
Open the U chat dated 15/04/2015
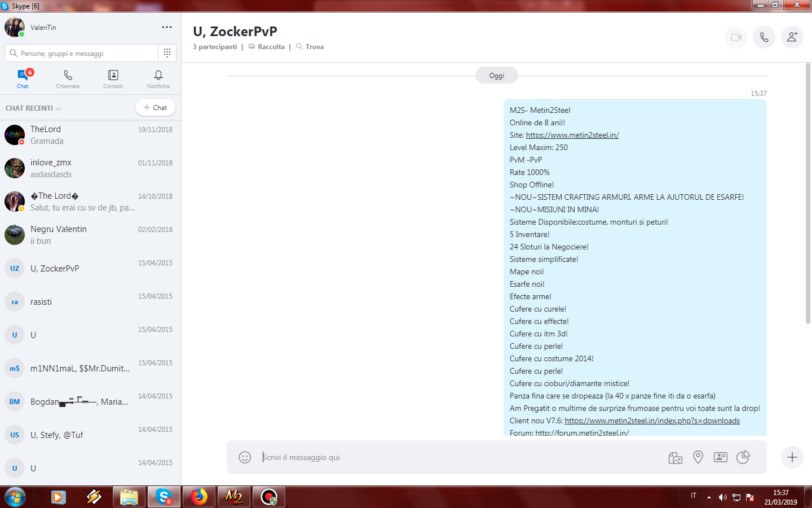[90, 335]
